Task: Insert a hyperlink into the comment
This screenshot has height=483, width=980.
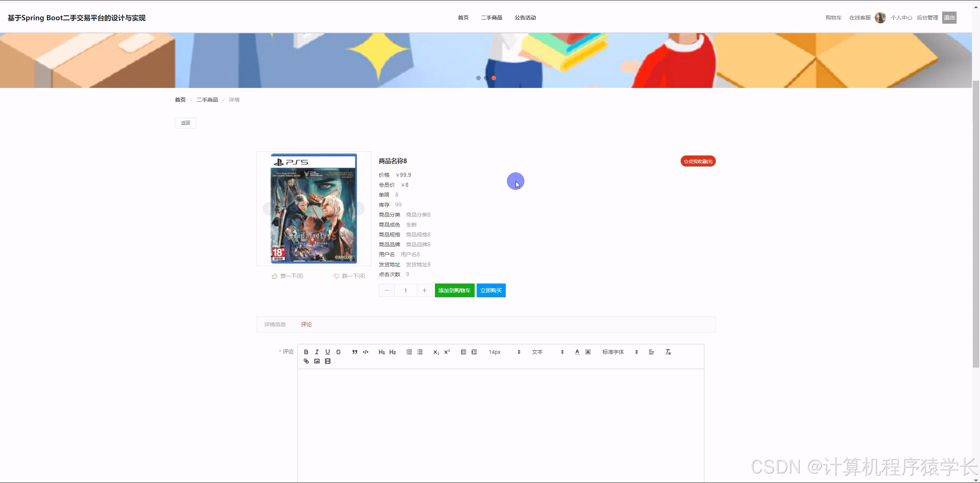Action: pos(305,361)
